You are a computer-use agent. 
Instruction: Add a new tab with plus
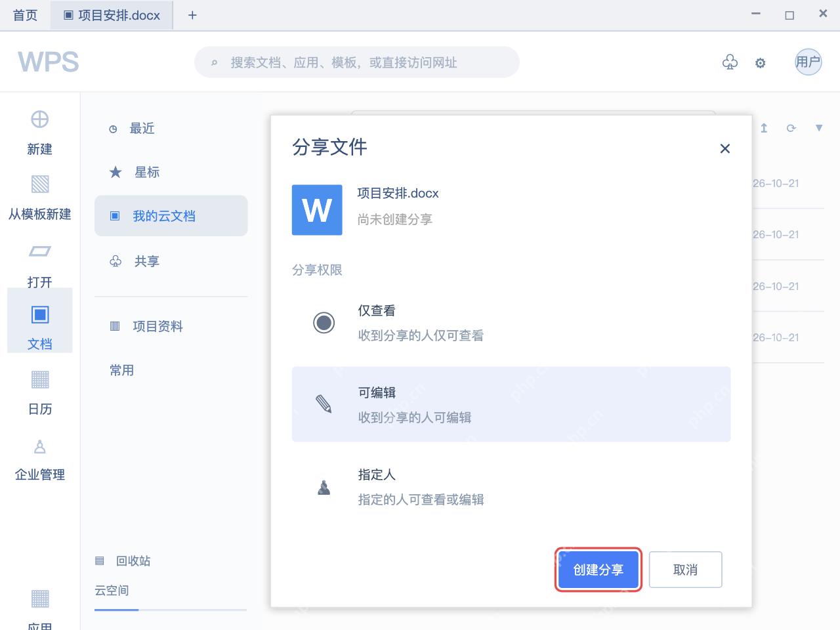pos(192,15)
